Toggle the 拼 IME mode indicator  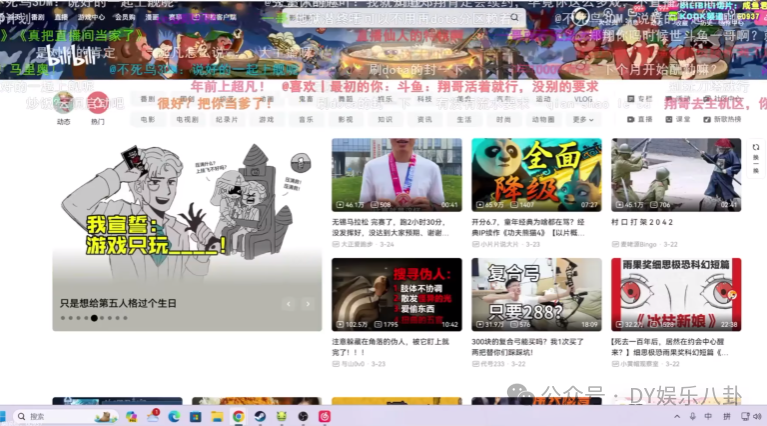[x=727, y=416]
